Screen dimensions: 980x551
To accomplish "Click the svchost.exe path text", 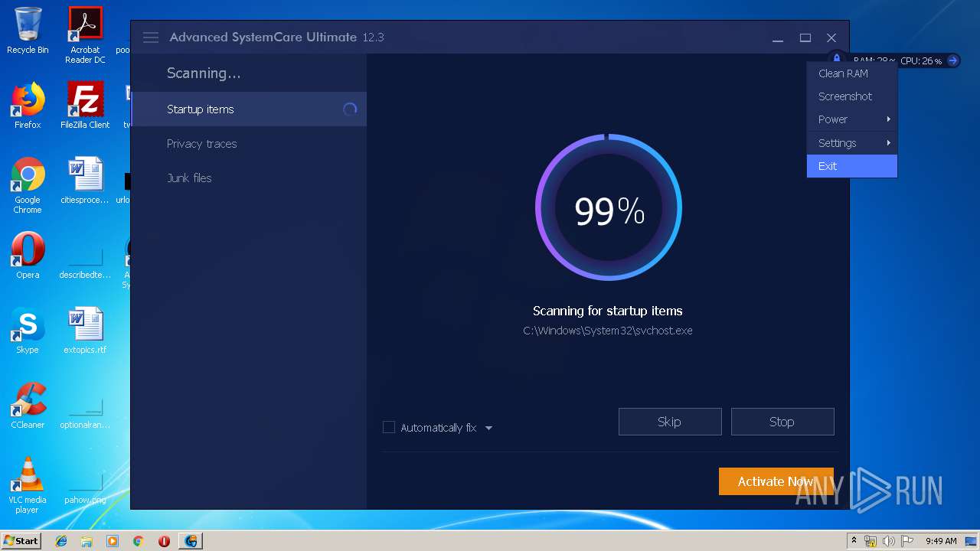I will [x=608, y=331].
